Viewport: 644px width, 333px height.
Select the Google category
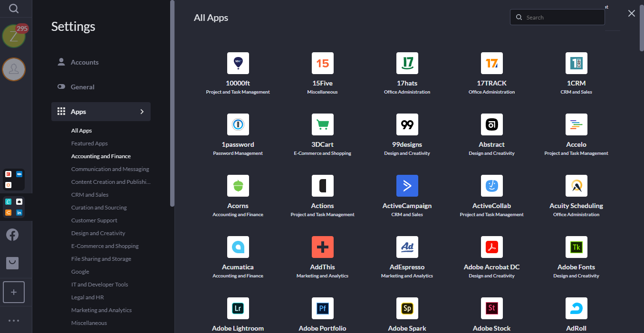pyautogui.click(x=80, y=272)
